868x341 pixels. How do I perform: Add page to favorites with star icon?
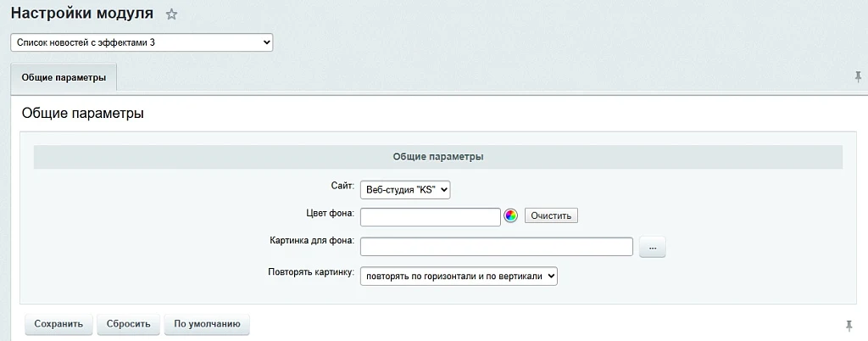click(x=171, y=15)
